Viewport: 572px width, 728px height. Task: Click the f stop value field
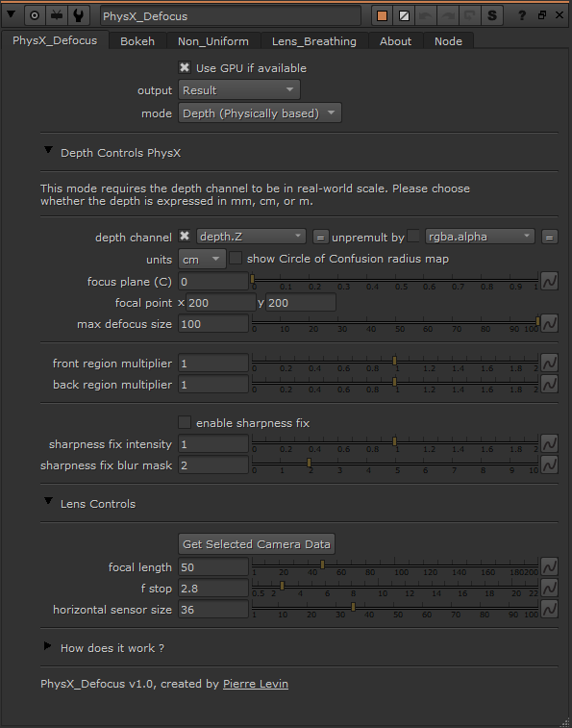pyautogui.click(x=213, y=589)
